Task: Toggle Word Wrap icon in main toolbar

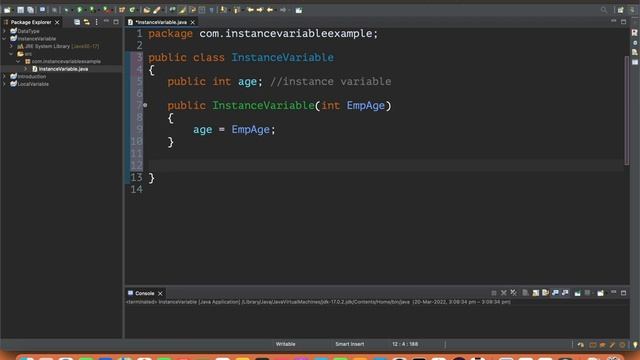Action: tap(192, 10)
